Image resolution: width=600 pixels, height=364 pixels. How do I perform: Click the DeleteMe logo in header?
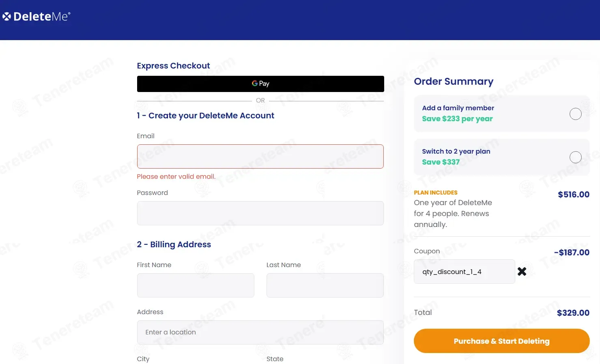click(x=37, y=17)
